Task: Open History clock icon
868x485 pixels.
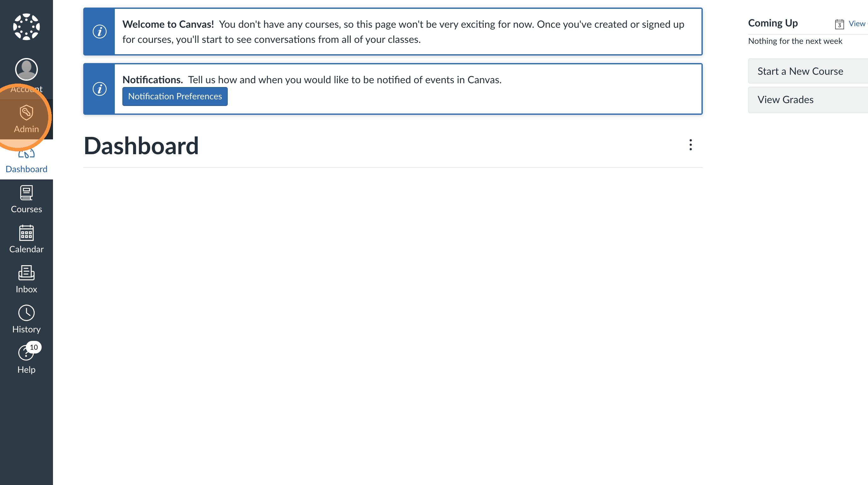Action: [x=26, y=313]
